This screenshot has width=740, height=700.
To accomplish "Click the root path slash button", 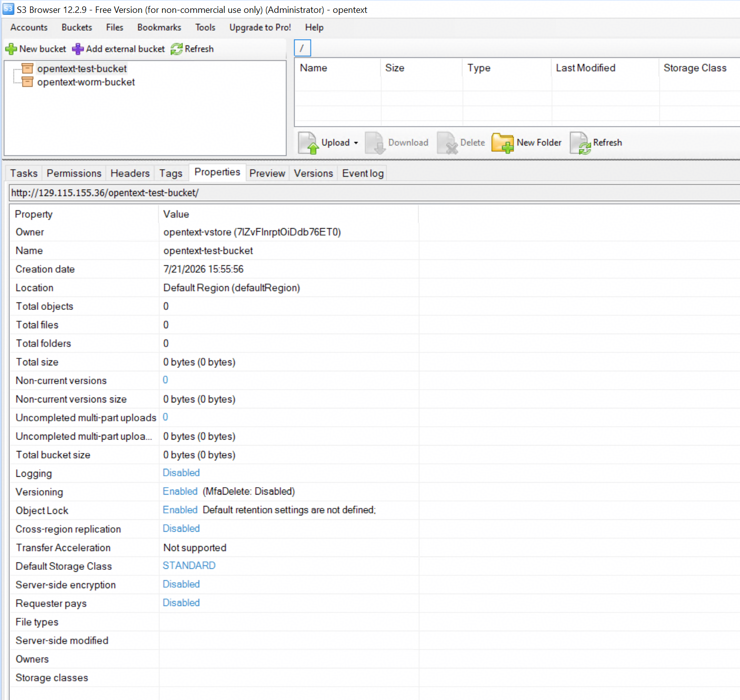I will [302, 48].
